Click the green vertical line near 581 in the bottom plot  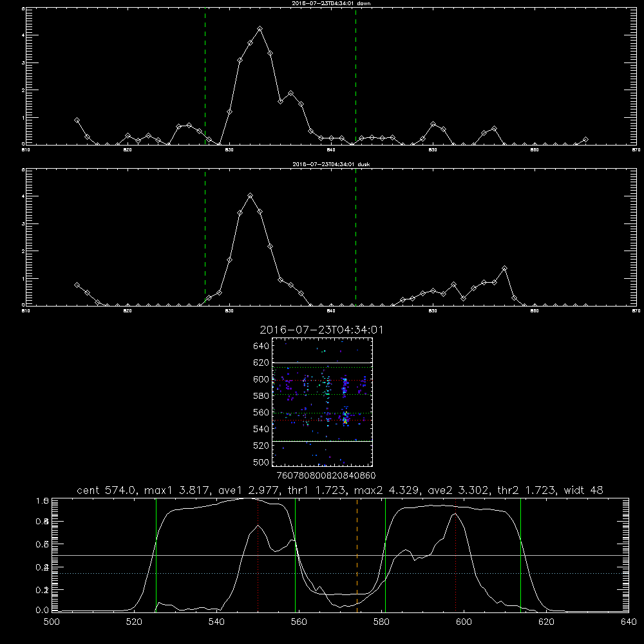click(x=385, y=555)
